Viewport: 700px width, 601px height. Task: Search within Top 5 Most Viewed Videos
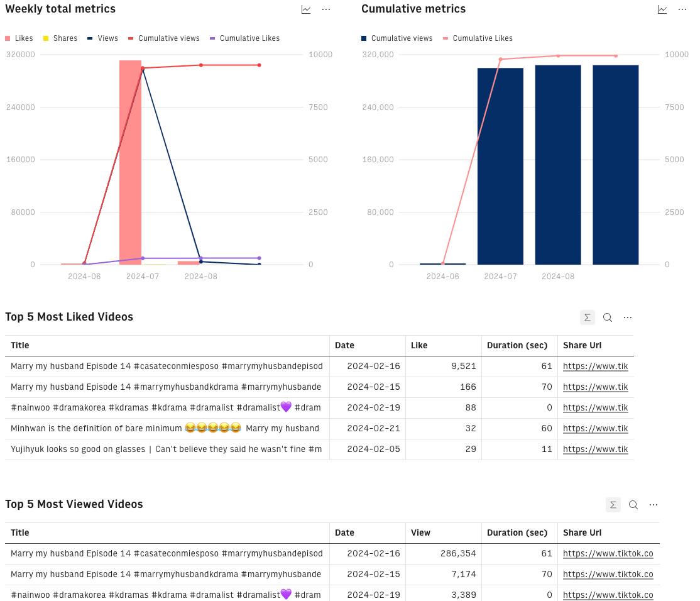point(633,505)
